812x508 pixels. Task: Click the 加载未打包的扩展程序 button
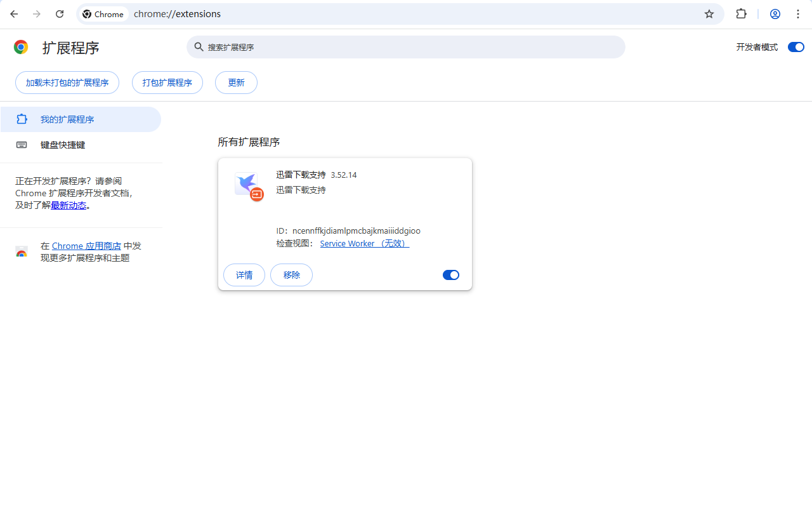point(67,83)
